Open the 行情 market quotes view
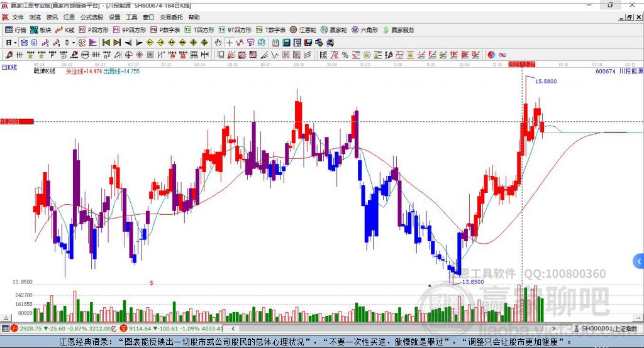 (15, 30)
